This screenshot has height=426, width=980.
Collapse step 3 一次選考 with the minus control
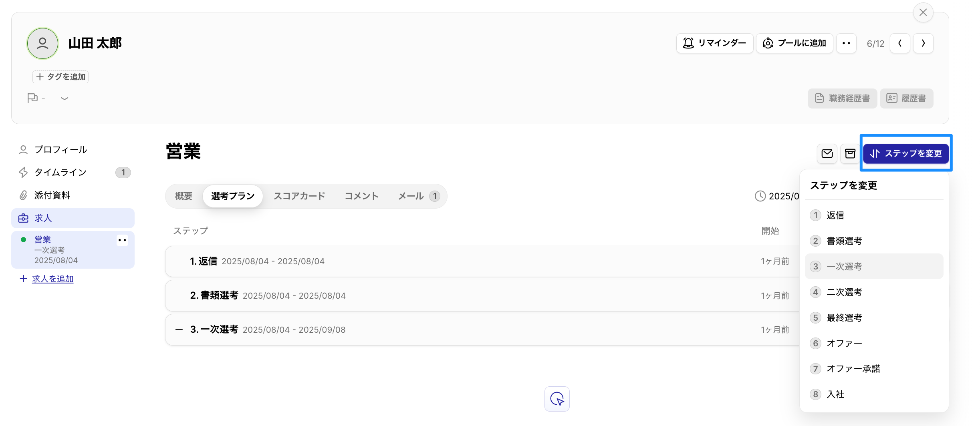point(179,329)
